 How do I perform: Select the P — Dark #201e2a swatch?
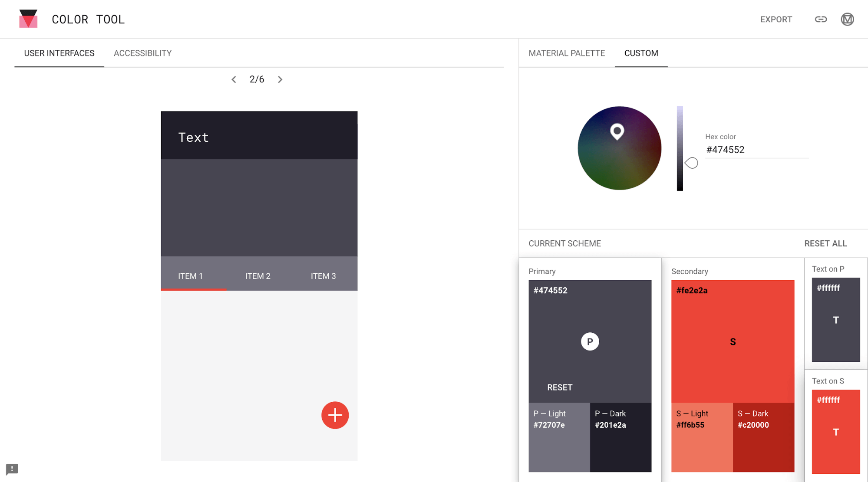[620, 437]
